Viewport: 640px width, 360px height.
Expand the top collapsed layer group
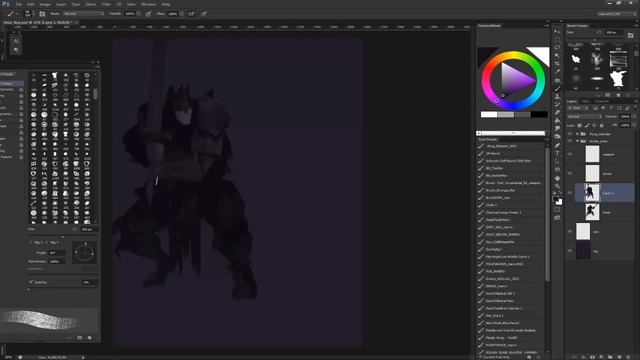[578, 134]
